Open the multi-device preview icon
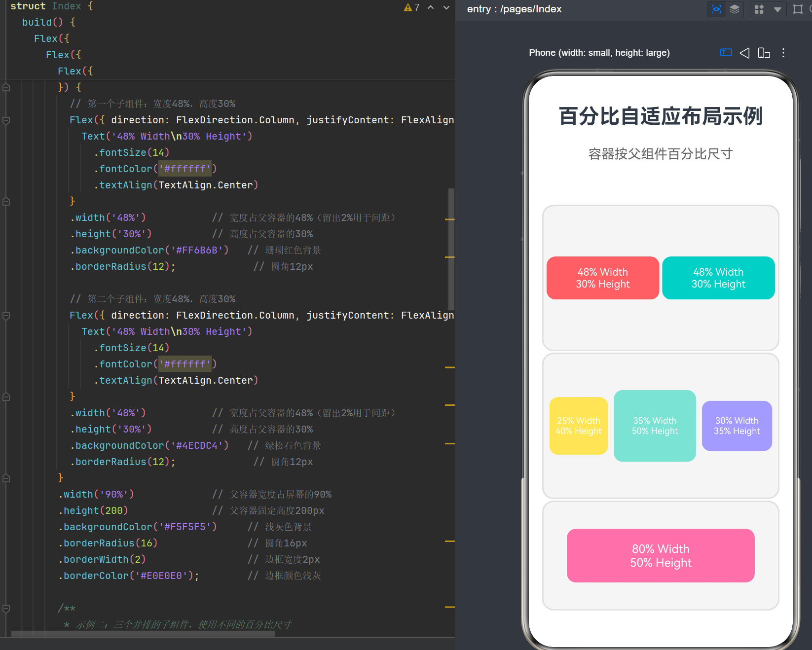Image resolution: width=812 pixels, height=650 pixels. tap(764, 53)
